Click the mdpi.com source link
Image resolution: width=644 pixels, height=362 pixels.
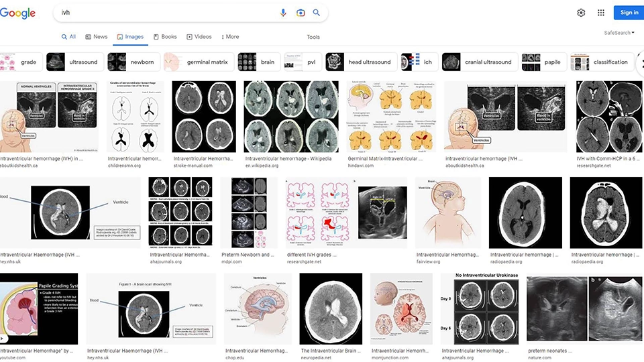coord(231,261)
